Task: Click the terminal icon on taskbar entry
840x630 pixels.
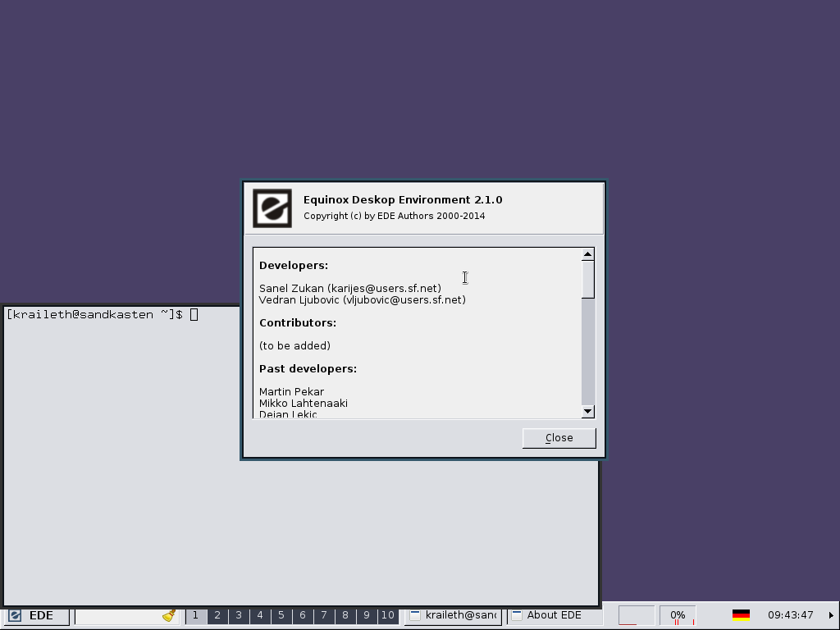Action: [x=416, y=615]
